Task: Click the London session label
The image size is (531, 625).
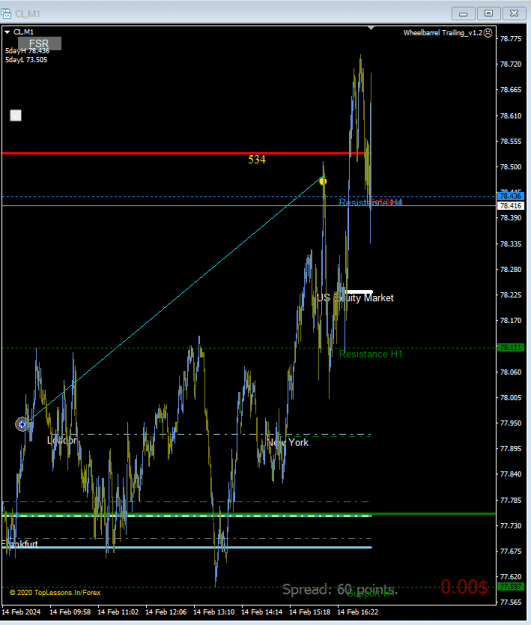Action: tap(62, 440)
